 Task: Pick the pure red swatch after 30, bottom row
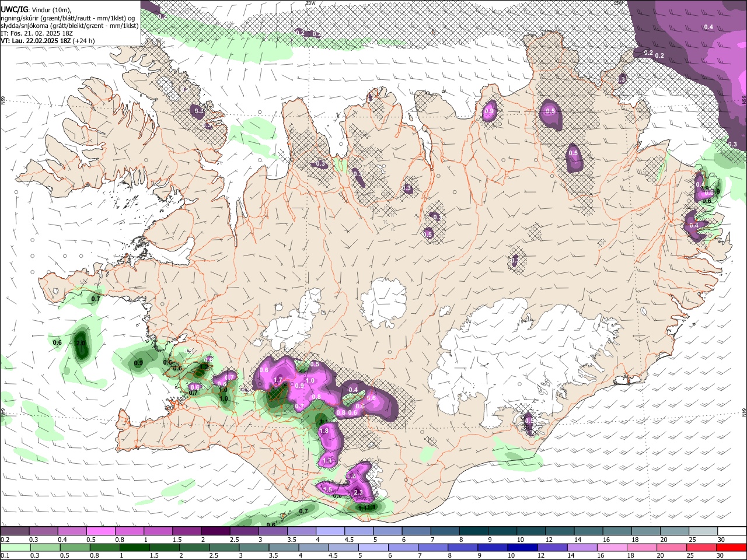[x=731, y=547]
